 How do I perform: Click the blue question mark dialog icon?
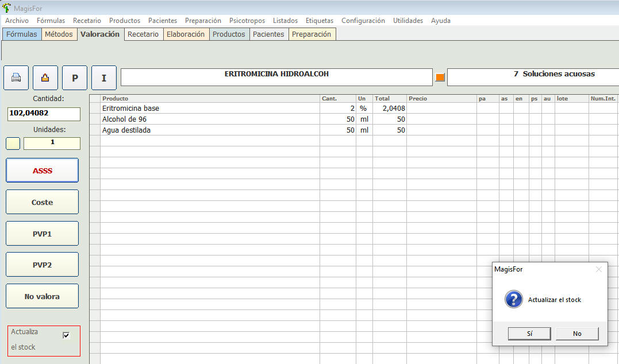pyautogui.click(x=513, y=299)
